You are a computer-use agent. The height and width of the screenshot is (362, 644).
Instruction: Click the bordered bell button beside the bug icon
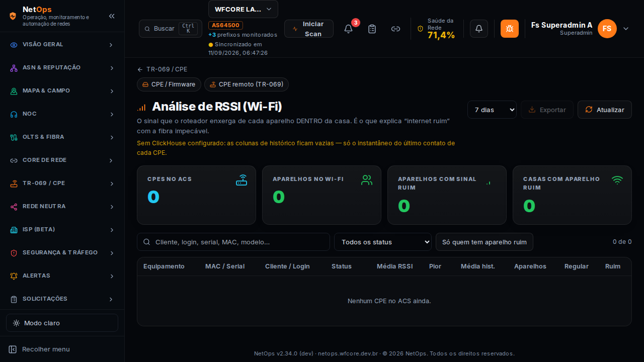[479, 29]
